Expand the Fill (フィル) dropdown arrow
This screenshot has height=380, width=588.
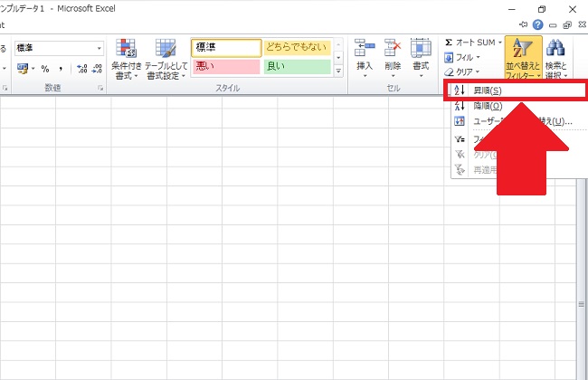click(x=479, y=57)
